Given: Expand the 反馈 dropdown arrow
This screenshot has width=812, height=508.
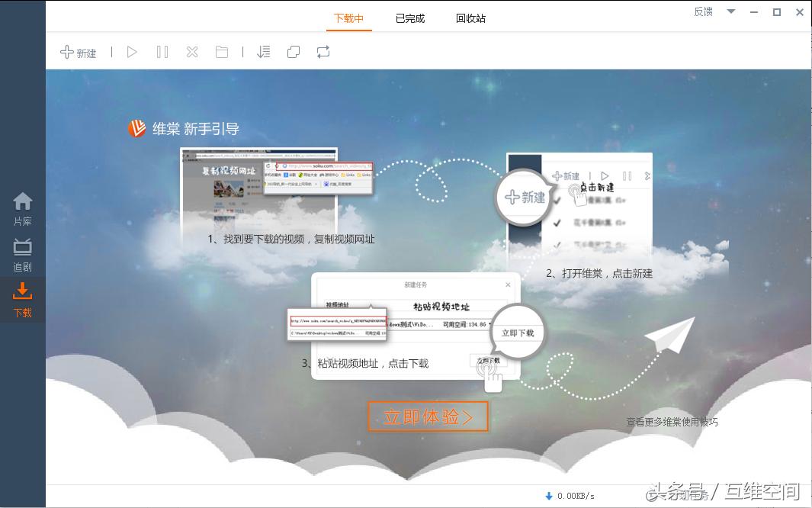Looking at the screenshot, I should [x=730, y=13].
